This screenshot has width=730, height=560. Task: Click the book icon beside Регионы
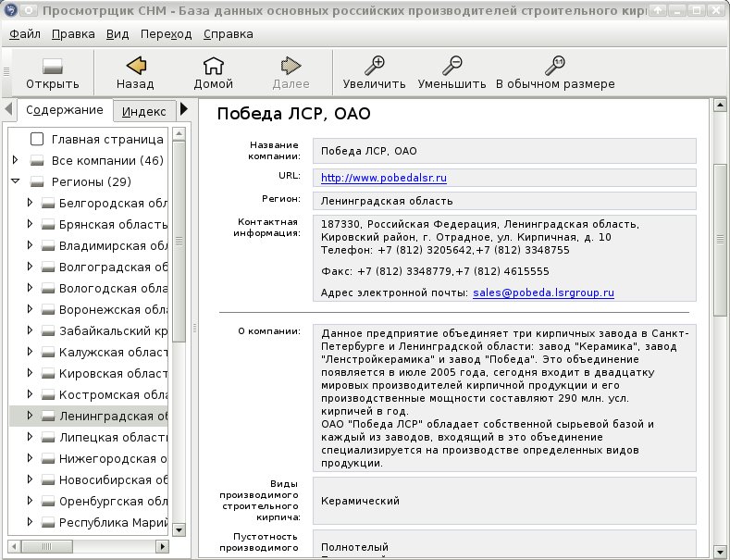point(37,181)
